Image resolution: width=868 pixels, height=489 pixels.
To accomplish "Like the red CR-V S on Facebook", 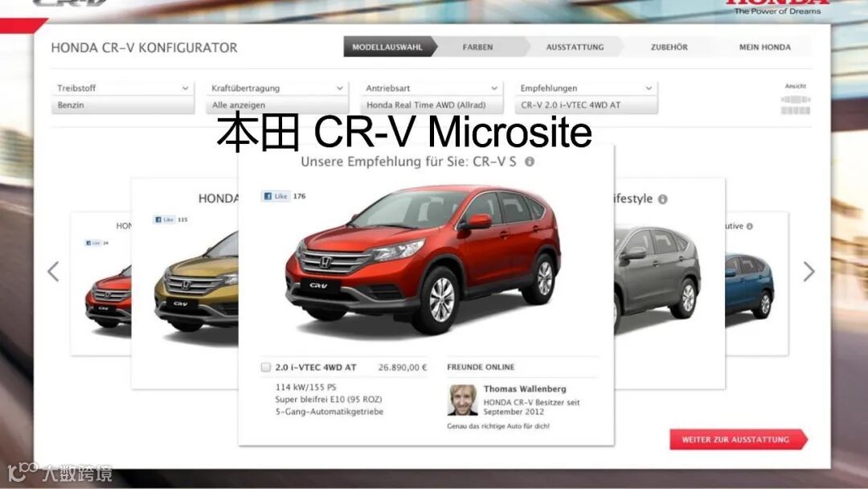I will (276, 196).
